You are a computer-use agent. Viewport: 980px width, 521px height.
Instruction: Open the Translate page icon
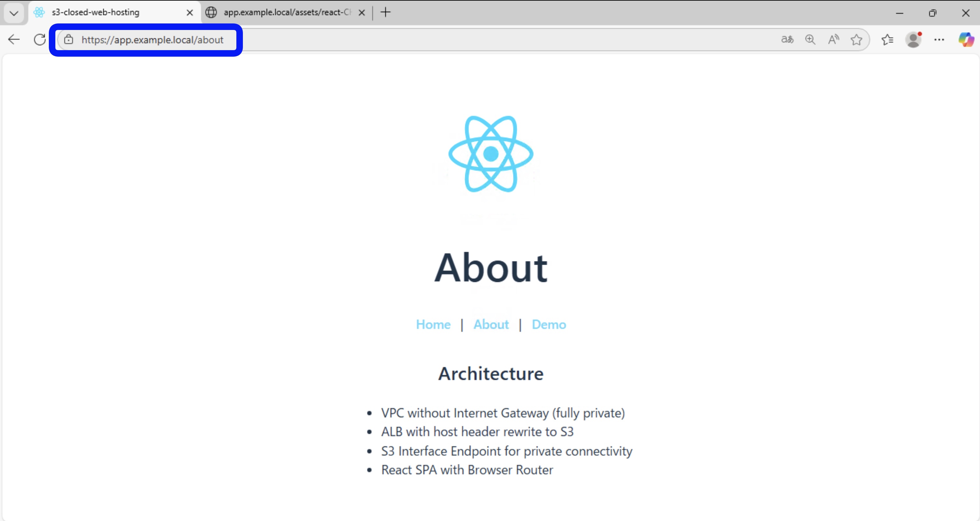click(787, 40)
